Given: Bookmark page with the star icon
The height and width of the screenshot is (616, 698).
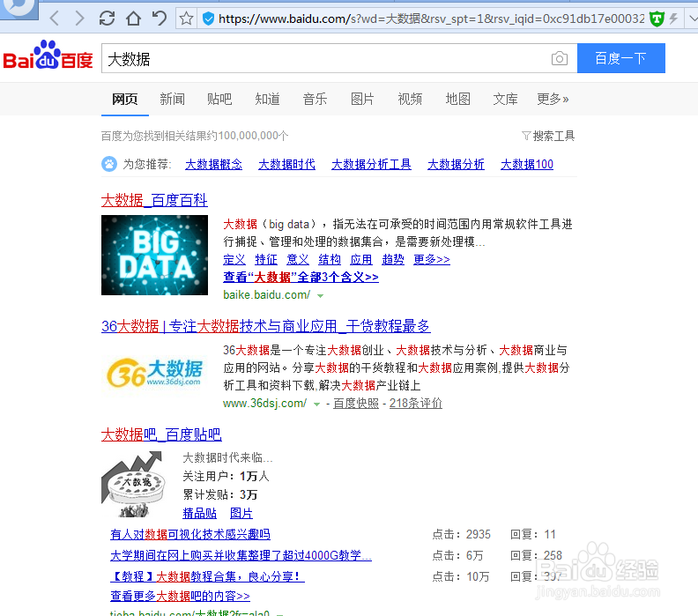Looking at the screenshot, I should pos(186,19).
